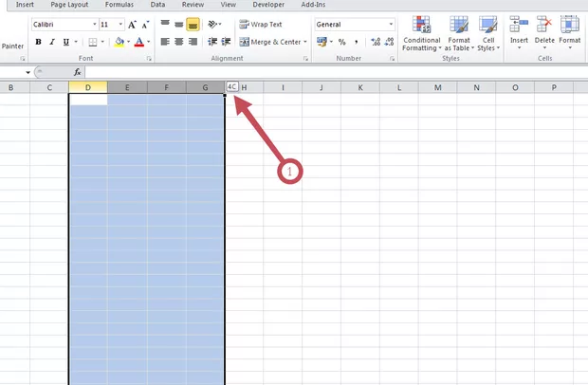Open Calibri font name dropdown
The image size is (588, 385).
coord(95,25)
